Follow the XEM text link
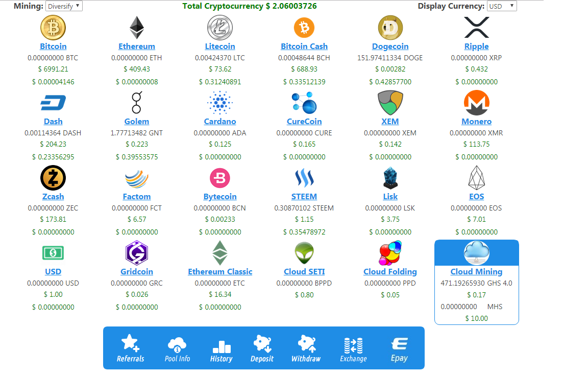The image size is (588, 374). pyautogui.click(x=390, y=121)
